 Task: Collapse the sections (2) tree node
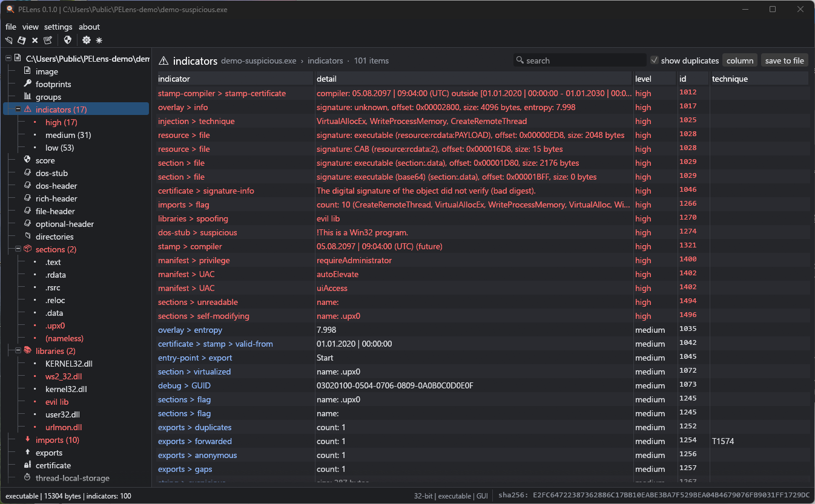[18, 249]
